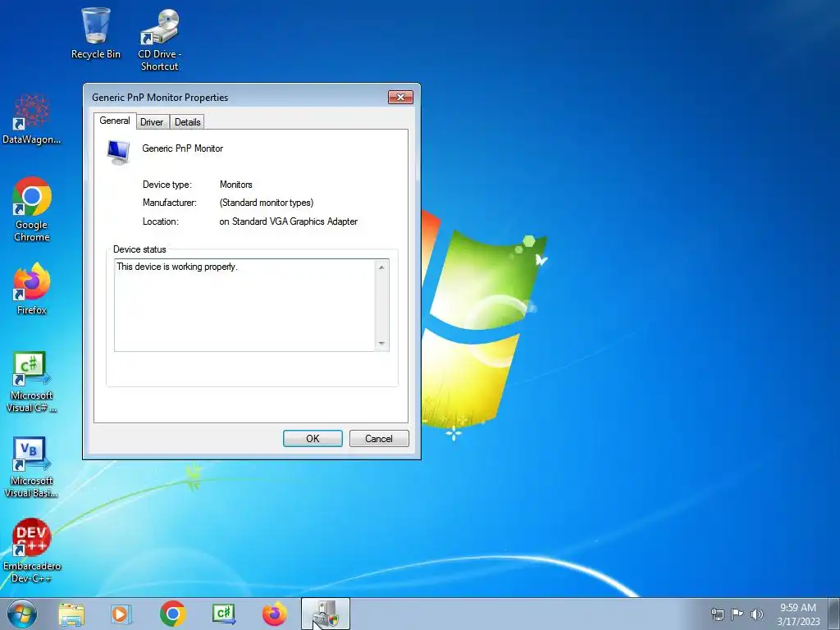
Task: Open the CD Drive shortcut icon
Action: (160, 39)
